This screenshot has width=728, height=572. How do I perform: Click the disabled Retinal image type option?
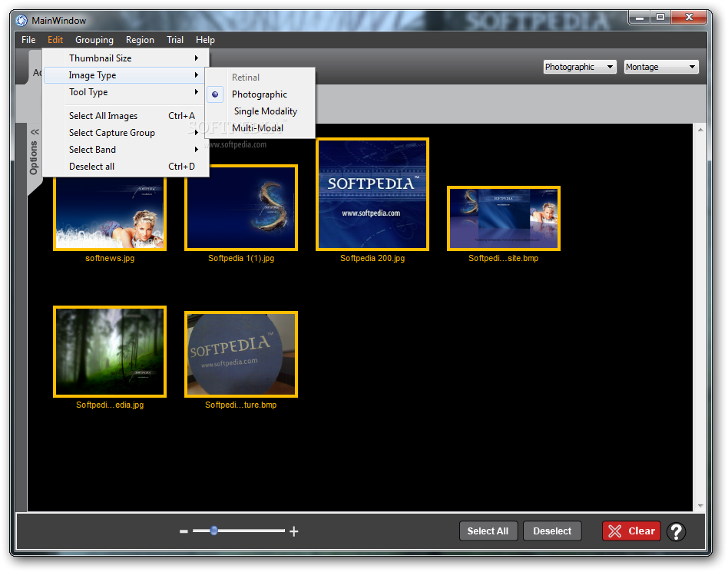click(x=260, y=78)
